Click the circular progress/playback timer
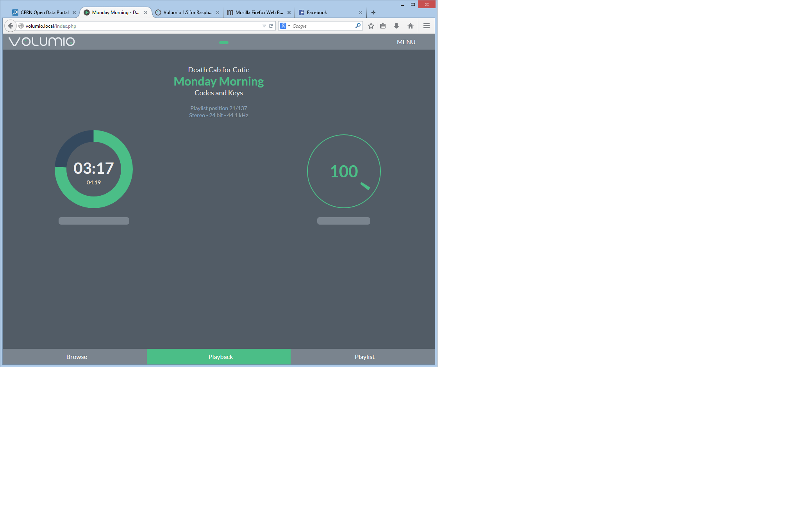Image resolution: width=800 pixels, height=532 pixels. [94, 168]
